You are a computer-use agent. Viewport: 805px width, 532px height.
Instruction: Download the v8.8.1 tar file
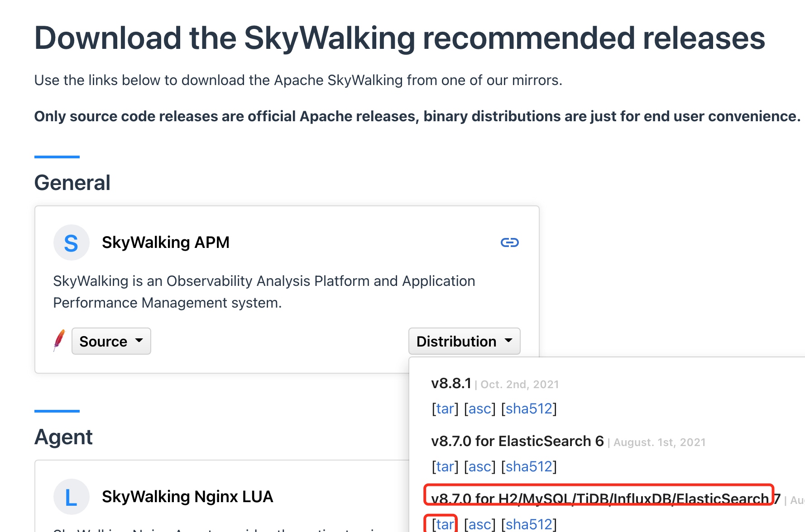click(445, 409)
